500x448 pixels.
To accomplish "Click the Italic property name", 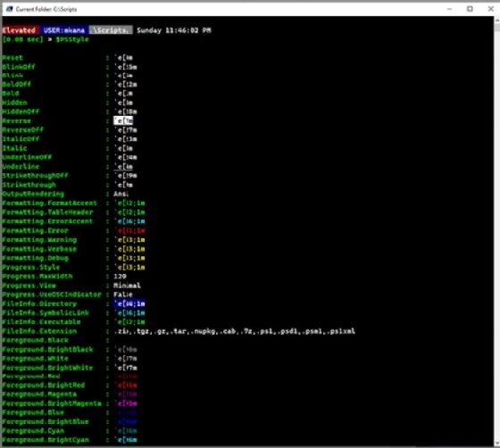I will [14, 148].
